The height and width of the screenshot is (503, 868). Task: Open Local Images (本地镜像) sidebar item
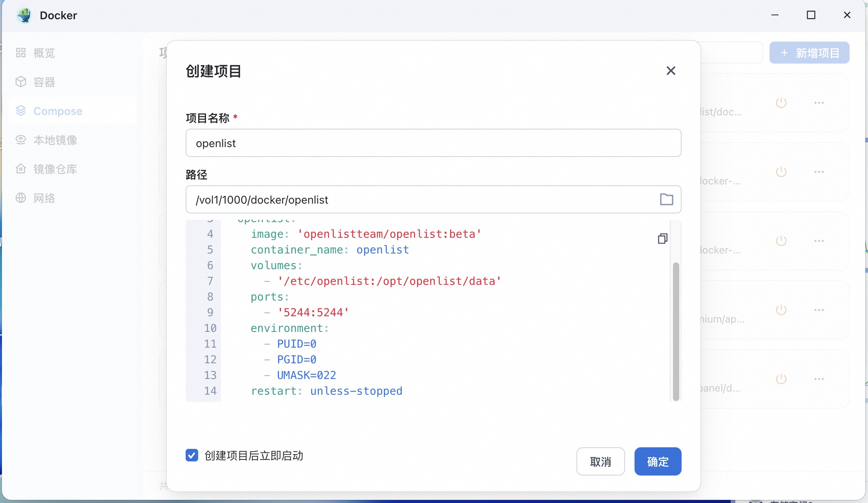pos(55,140)
